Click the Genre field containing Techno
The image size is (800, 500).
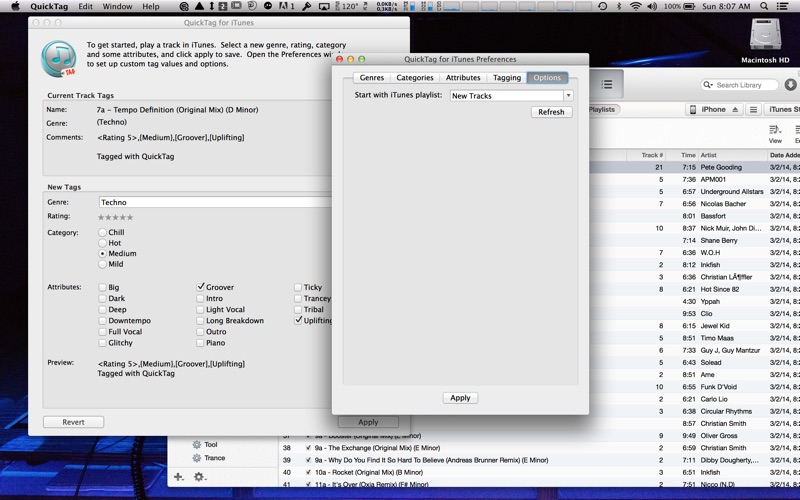point(215,202)
